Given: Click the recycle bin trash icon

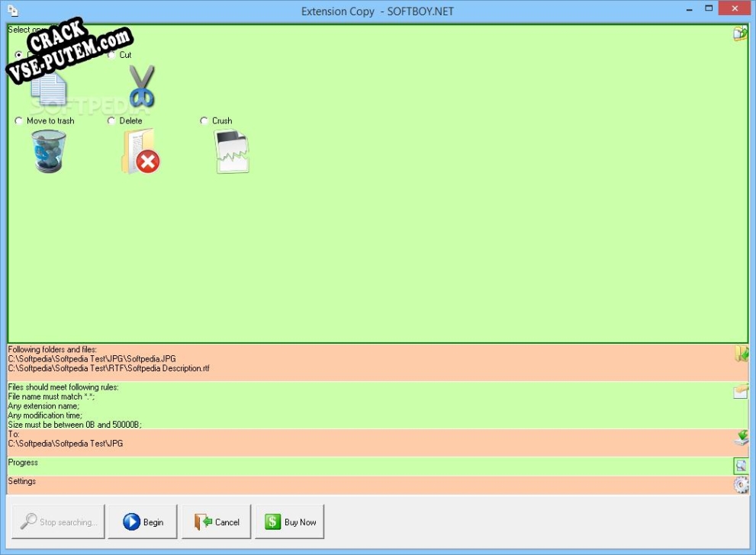Looking at the screenshot, I should [49, 151].
